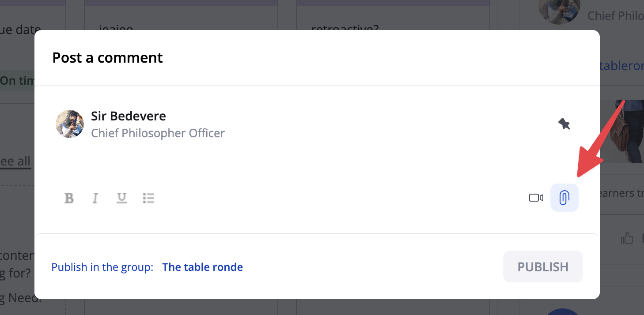Open the 'The table ronde' group link
644x315 pixels.
[x=203, y=267]
